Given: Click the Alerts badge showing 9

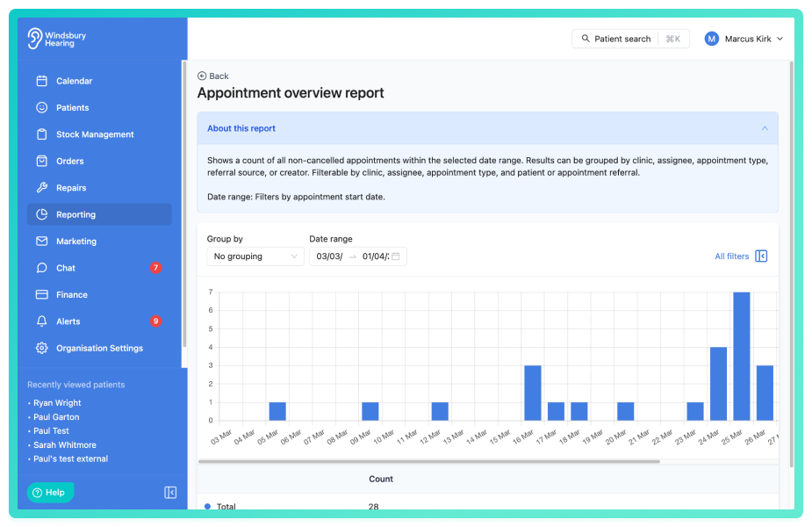Looking at the screenshot, I should point(156,321).
